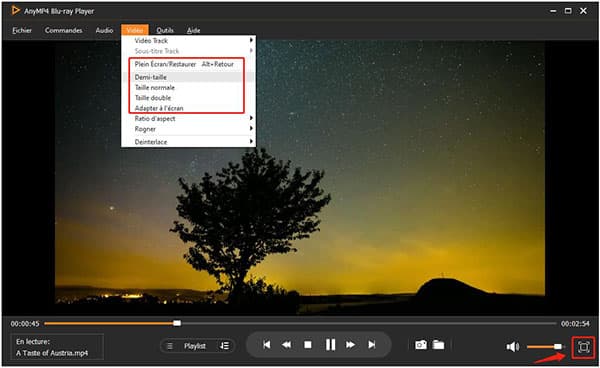Open the snapshot folder icon
Viewport: 600px width, 368px height.
[x=439, y=345]
